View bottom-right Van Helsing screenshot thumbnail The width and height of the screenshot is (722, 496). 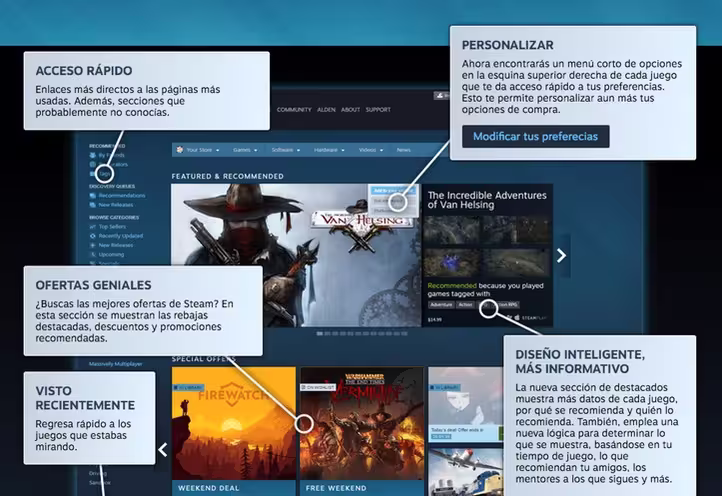click(516, 263)
